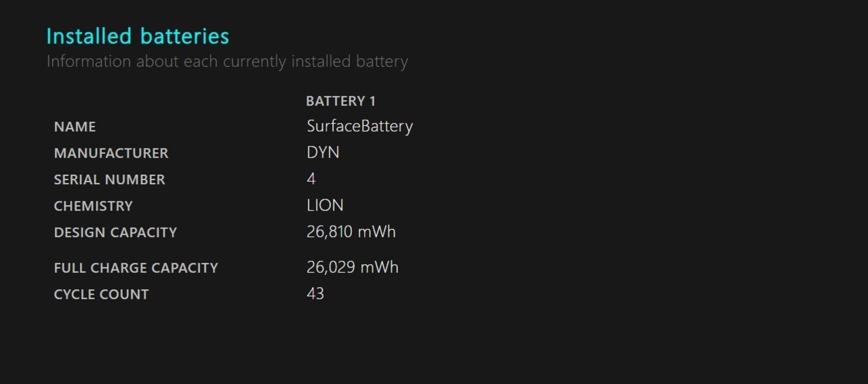
Task: Select the serial number value 4
Action: click(x=311, y=179)
